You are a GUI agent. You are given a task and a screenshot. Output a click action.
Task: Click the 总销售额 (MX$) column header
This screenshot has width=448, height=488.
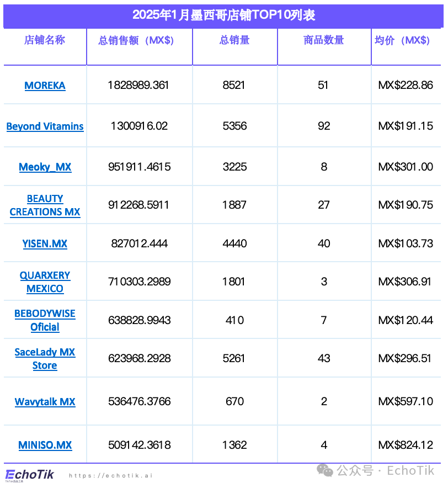[136, 40]
